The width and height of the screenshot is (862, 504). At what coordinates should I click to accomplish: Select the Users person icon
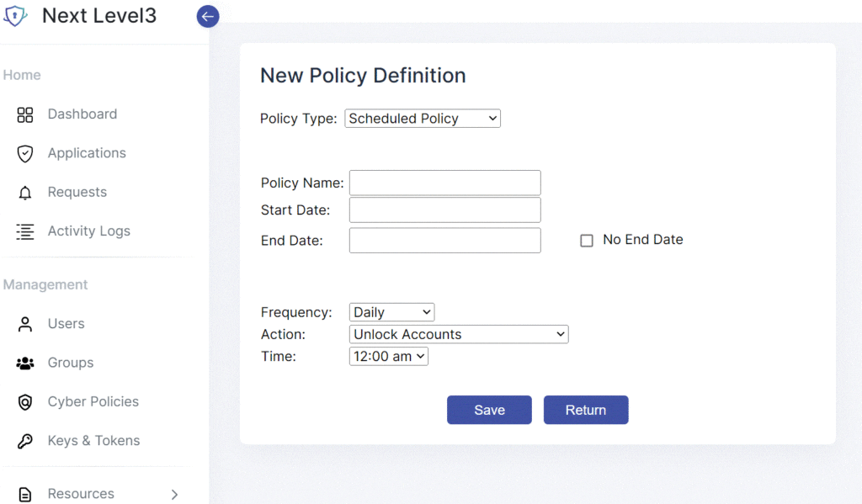tap(24, 324)
